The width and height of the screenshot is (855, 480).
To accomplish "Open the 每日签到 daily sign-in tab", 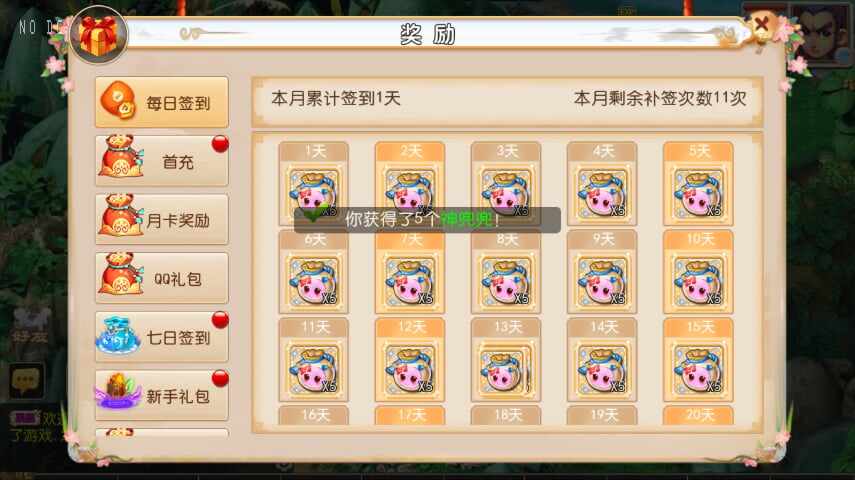I will [161, 102].
